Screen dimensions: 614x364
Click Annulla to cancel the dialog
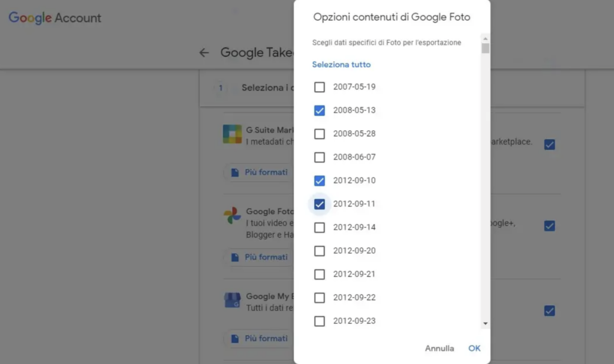click(x=439, y=348)
